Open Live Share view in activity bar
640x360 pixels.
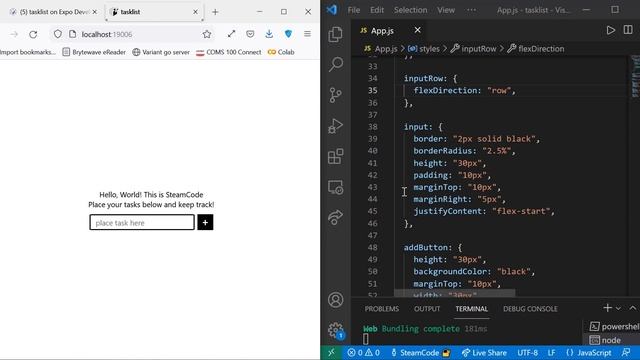click(336, 217)
